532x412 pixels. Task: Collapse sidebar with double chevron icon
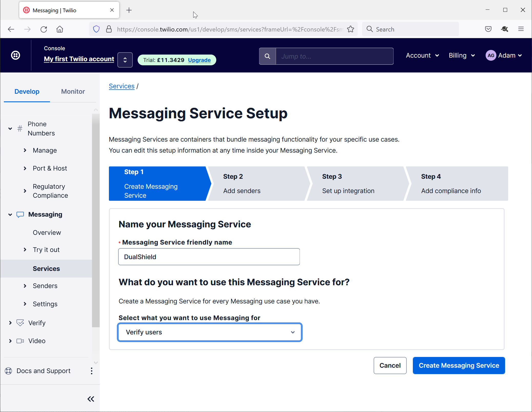91,399
